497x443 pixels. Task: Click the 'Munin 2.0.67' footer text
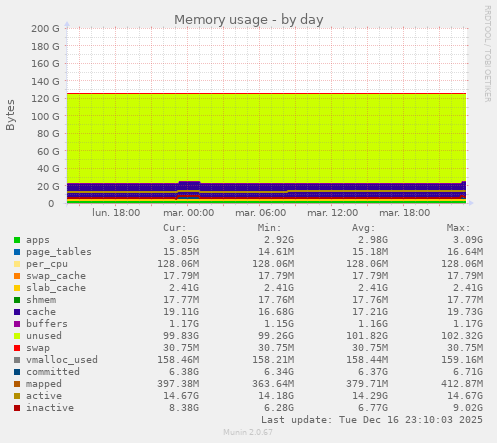248,432
